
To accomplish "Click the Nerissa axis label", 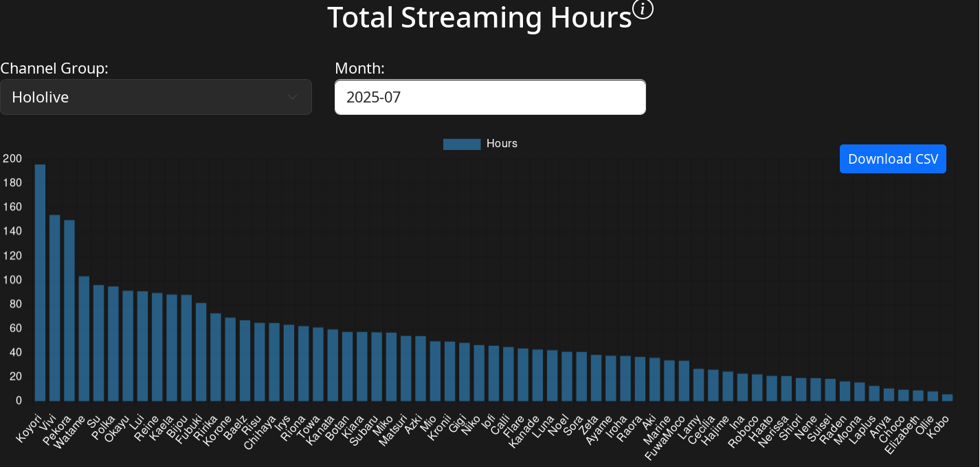I will tap(774, 431).
